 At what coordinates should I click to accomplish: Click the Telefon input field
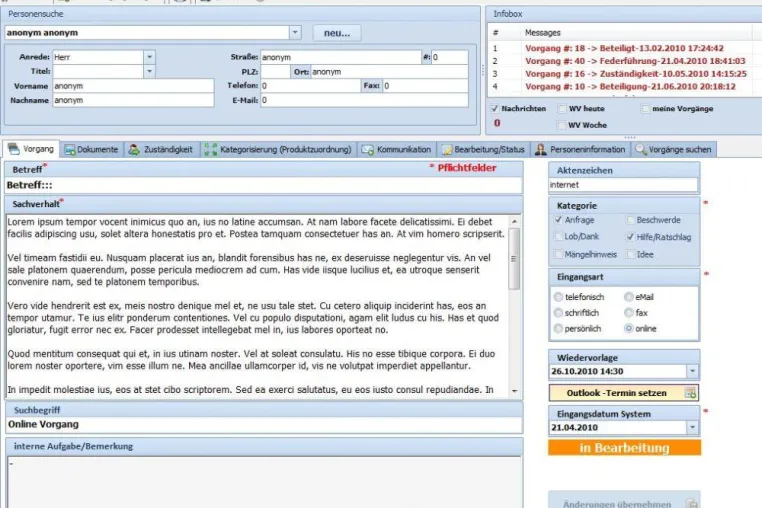pos(310,86)
